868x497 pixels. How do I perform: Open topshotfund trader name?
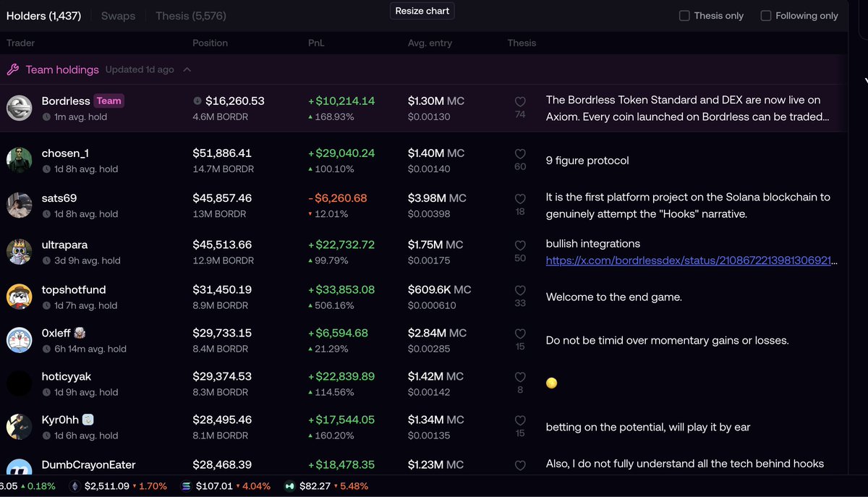click(x=74, y=290)
